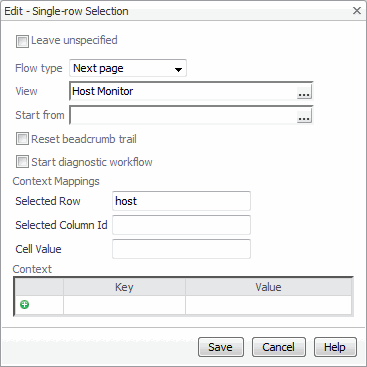Close the Edit Single-row Selection dialog

[357, 11]
